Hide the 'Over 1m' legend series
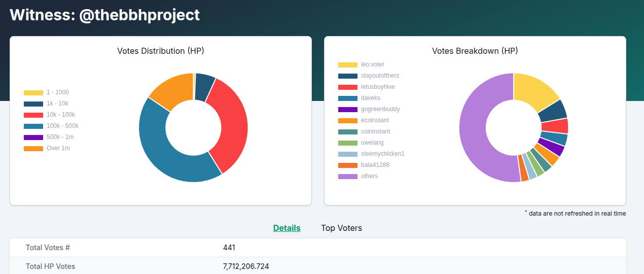Viewport: 644px width, 274px height. (46, 148)
